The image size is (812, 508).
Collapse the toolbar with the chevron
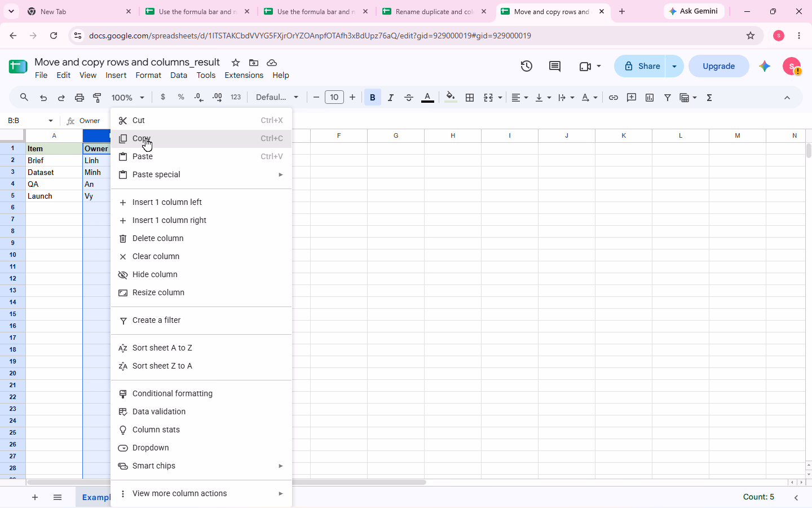(787, 98)
